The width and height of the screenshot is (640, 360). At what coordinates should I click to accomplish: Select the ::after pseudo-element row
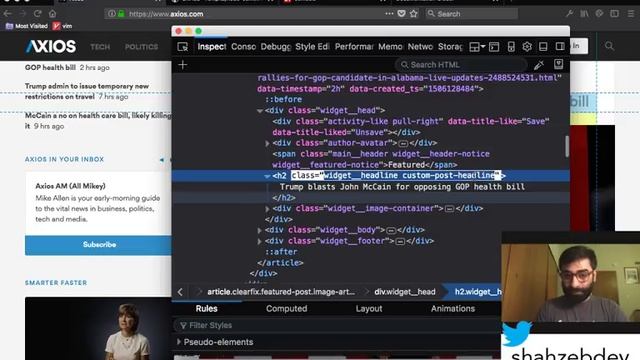(281, 252)
